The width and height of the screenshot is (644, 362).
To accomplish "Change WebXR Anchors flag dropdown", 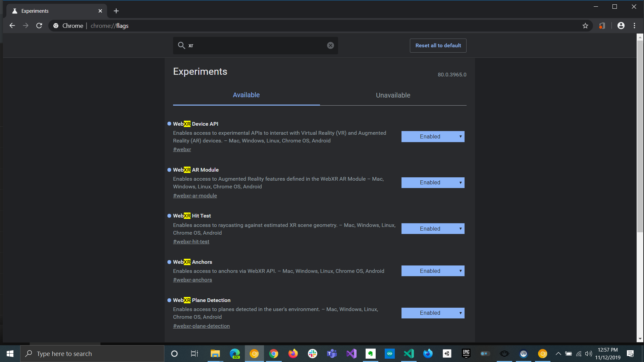I will point(433,271).
